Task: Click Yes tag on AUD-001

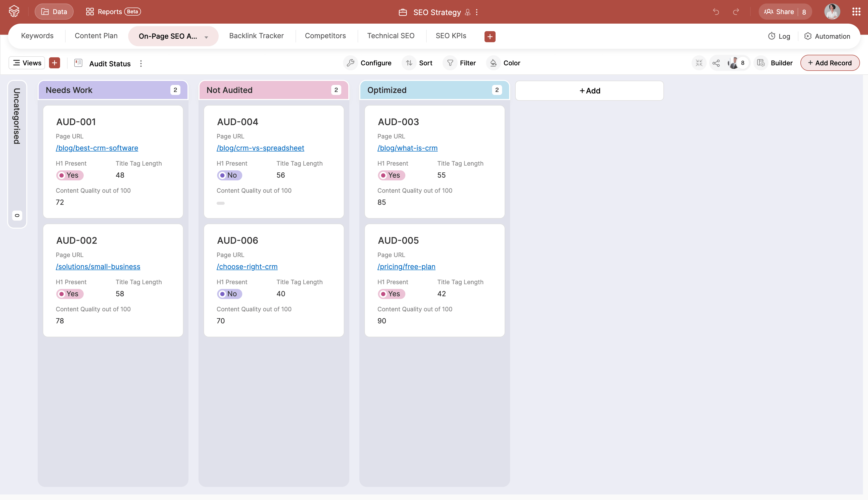Action: 70,175
